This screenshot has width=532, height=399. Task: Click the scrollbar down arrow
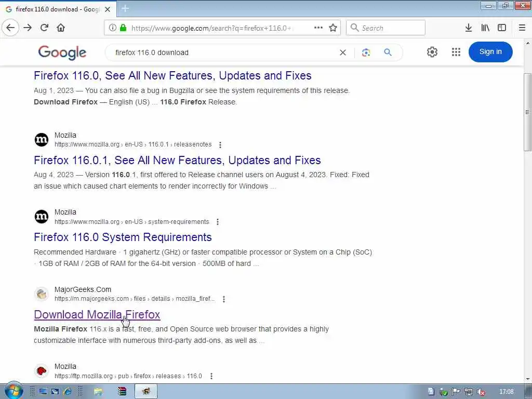[x=527, y=379]
